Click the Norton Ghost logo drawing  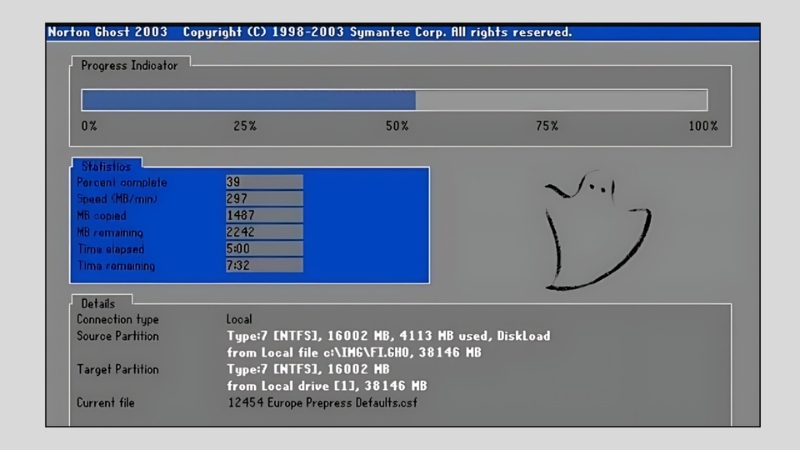click(598, 231)
